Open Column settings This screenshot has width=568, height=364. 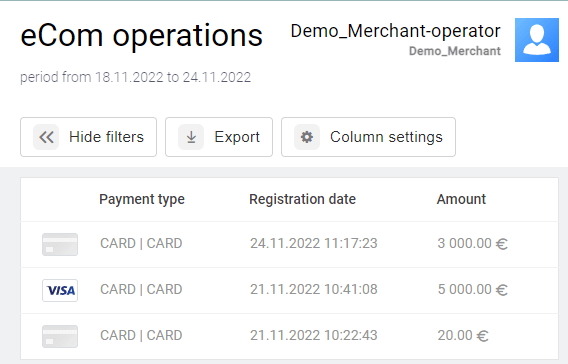tap(368, 137)
